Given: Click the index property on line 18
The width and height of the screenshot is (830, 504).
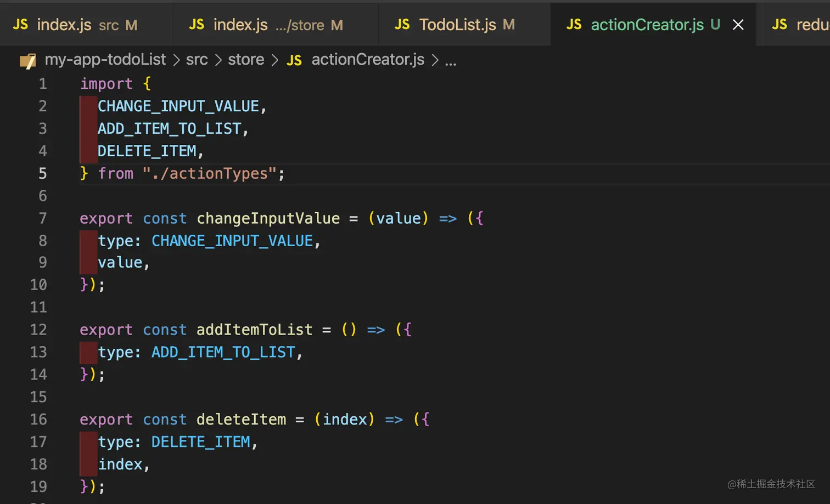Looking at the screenshot, I should pyautogui.click(x=120, y=465).
